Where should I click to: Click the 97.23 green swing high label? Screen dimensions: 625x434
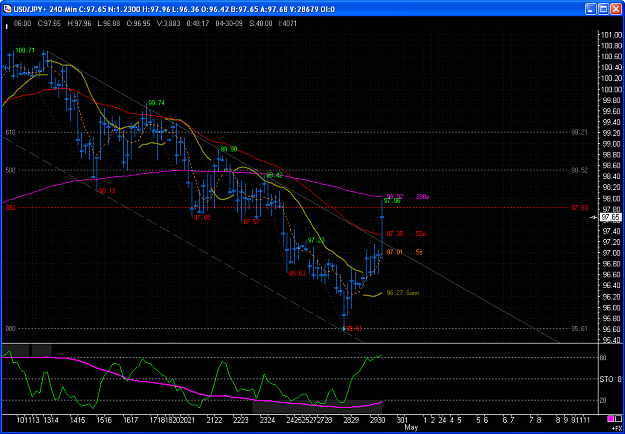pos(316,240)
